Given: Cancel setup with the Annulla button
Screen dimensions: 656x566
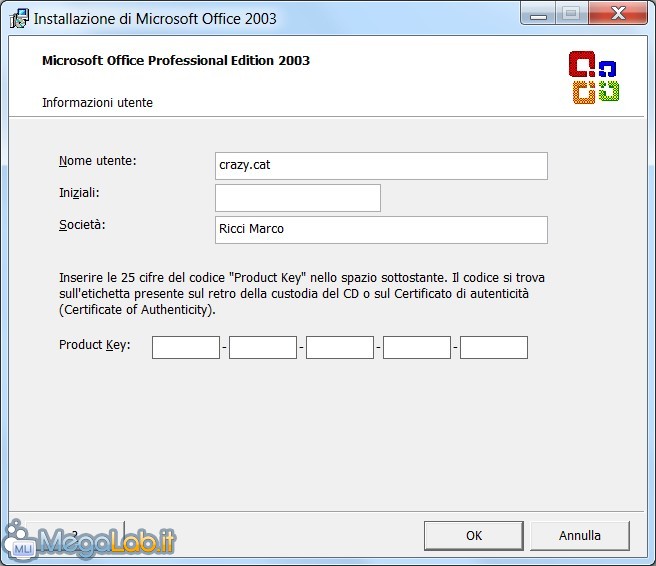Looking at the screenshot, I should (x=580, y=535).
